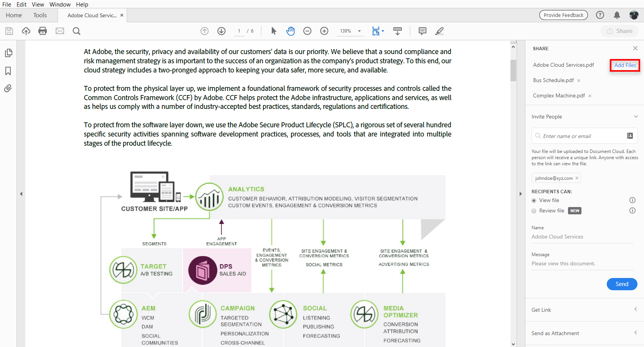
Task: Open the Attachments paperclip panel
Action: tap(8, 89)
